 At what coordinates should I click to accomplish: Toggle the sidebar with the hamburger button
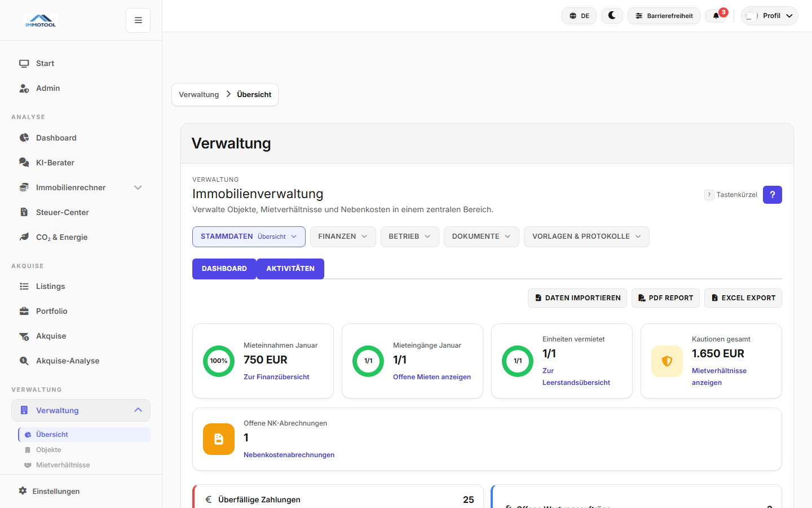click(138, 20)
